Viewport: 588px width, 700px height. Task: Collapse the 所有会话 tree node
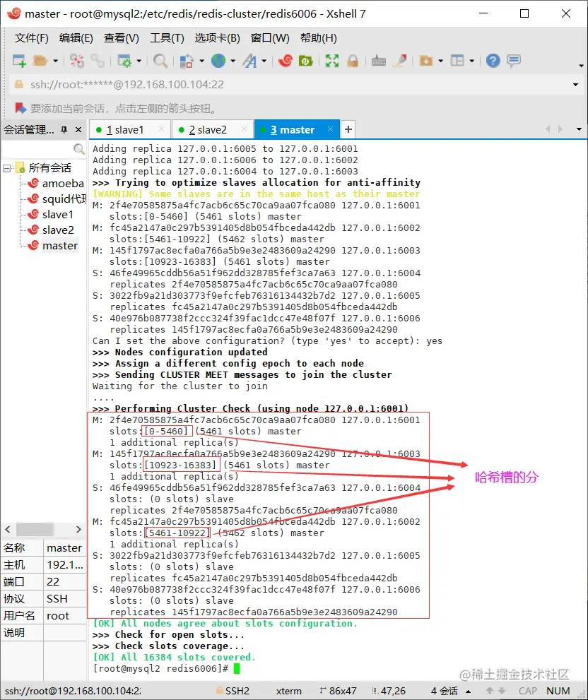pos(6,168)
